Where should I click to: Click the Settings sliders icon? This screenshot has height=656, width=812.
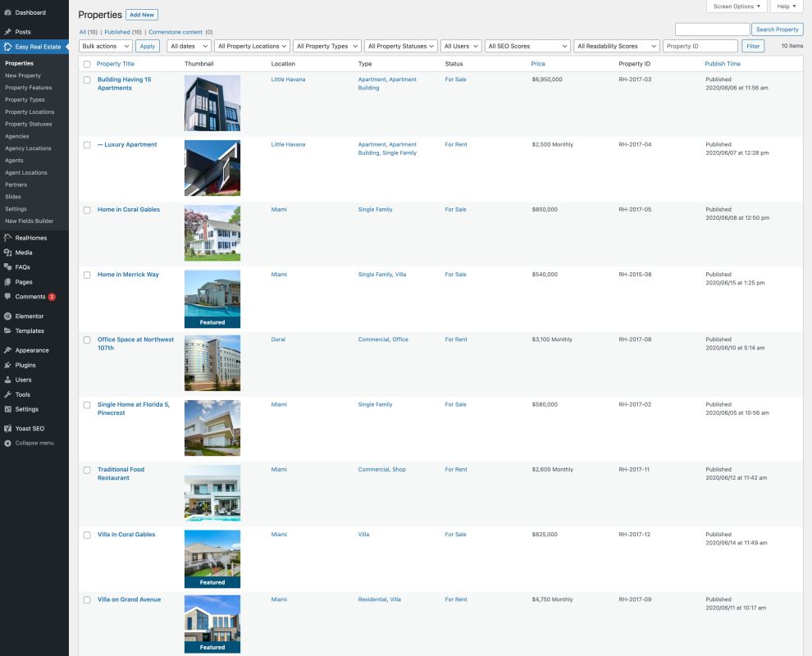coord(7,409)
